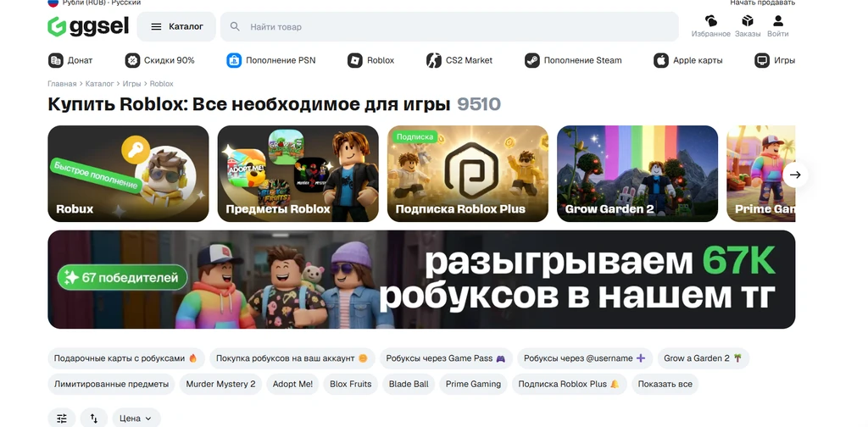Go to Главная breadcrumb
Viewport: 868px width, 427px height.
pos(62,84)
